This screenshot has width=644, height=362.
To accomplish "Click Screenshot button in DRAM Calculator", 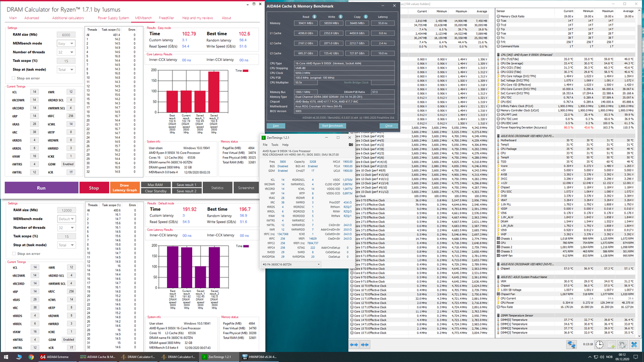I will coord(246,188).
